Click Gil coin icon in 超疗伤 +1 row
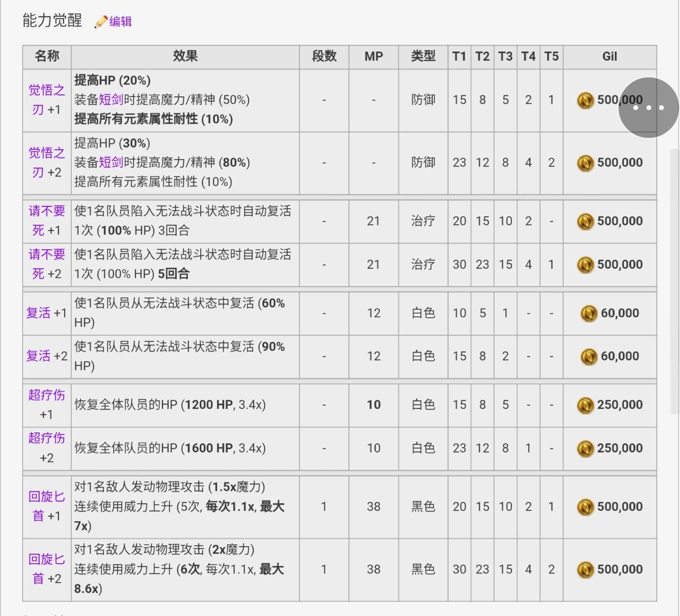Screen dimensions: 680x616 [x=586, y=405]
